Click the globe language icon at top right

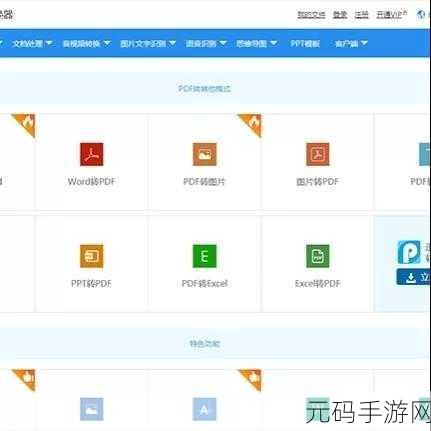coord(421,14)
